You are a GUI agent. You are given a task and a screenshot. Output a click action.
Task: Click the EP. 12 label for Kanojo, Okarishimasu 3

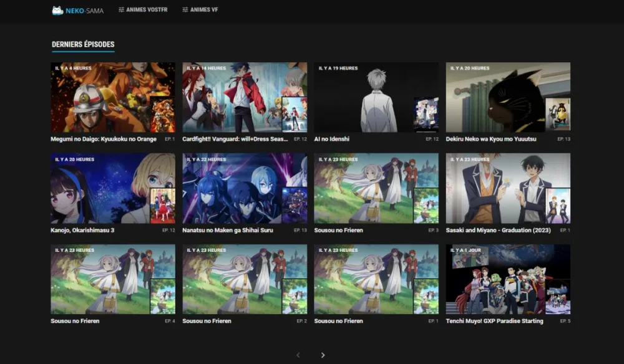tap(168, 230)
